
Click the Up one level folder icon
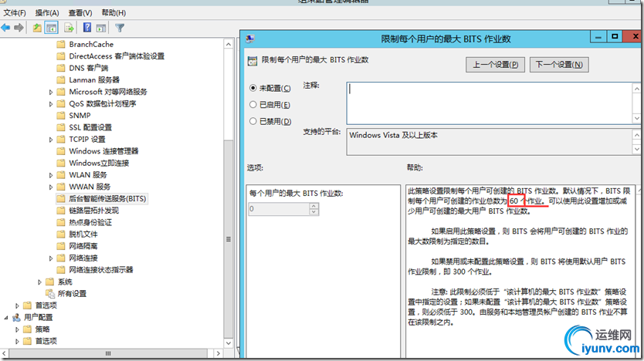point(37,28)
